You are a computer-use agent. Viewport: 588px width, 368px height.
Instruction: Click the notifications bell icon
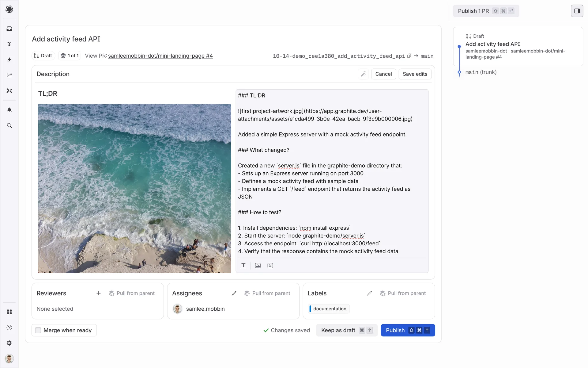[x=9, y=110]
